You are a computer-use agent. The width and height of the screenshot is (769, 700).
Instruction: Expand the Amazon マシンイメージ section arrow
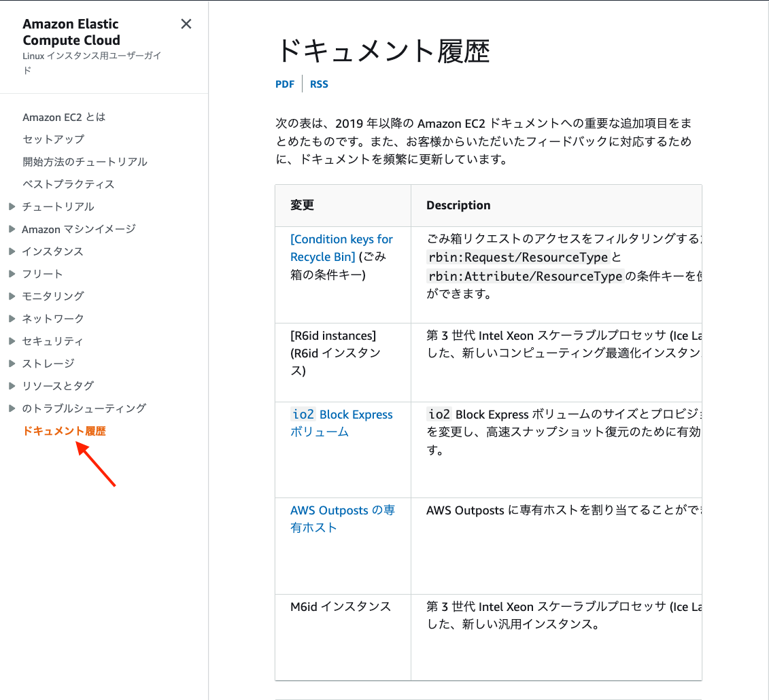point(12,229)
